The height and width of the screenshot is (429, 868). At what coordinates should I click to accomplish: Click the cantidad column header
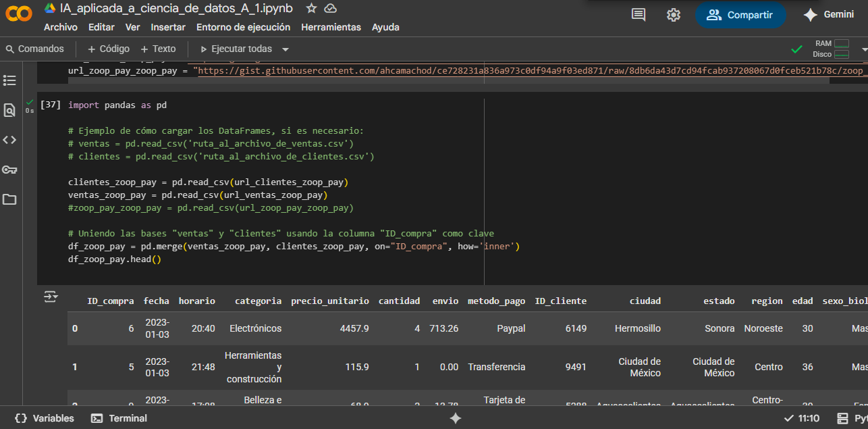tap(400, 301)
